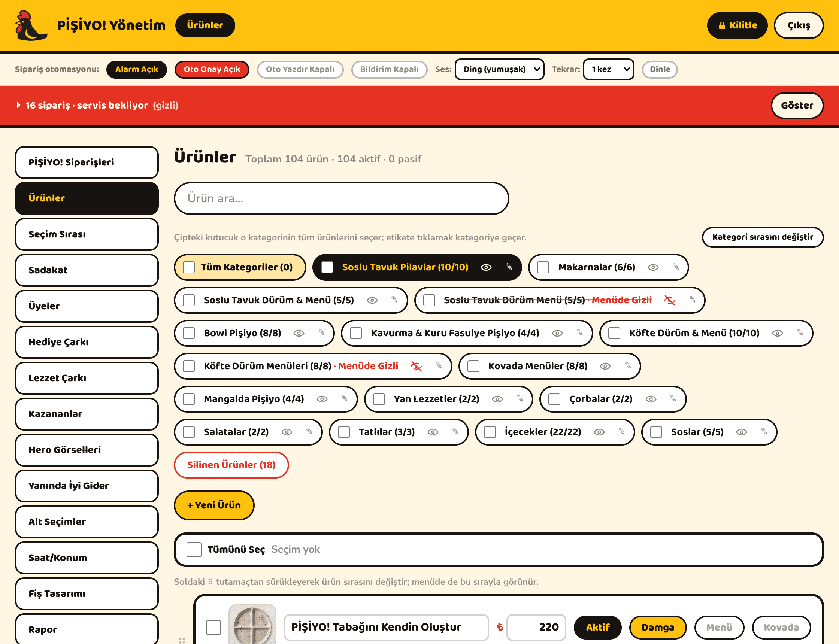This screenshot has width=839, height=644.
Task: Toggle the Damga button on product row
Action: pos(658,627)
